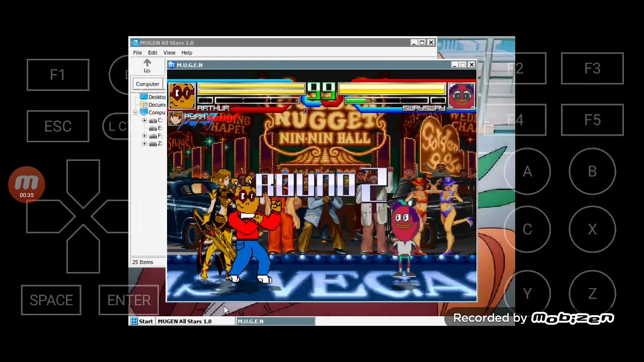The image size is (644, 362).
Task: Minimize the M.U.G.E.N game window
Action: tap(455, 65)
